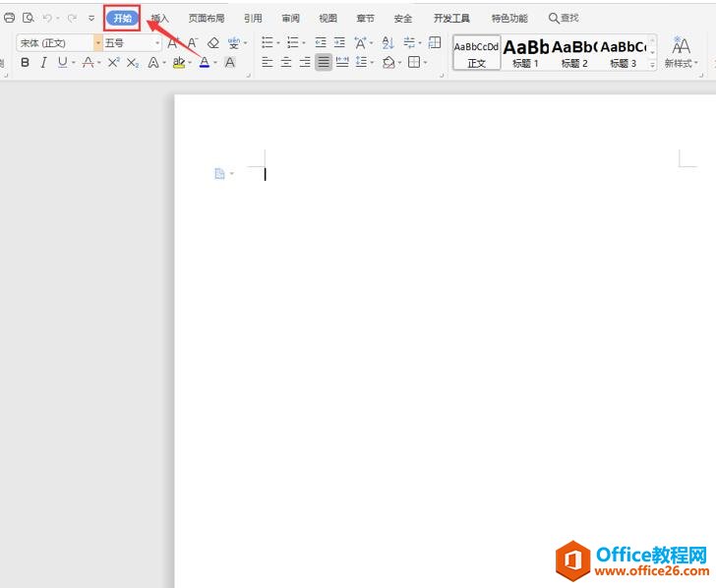Toggle justify alignment

point(324,62)
